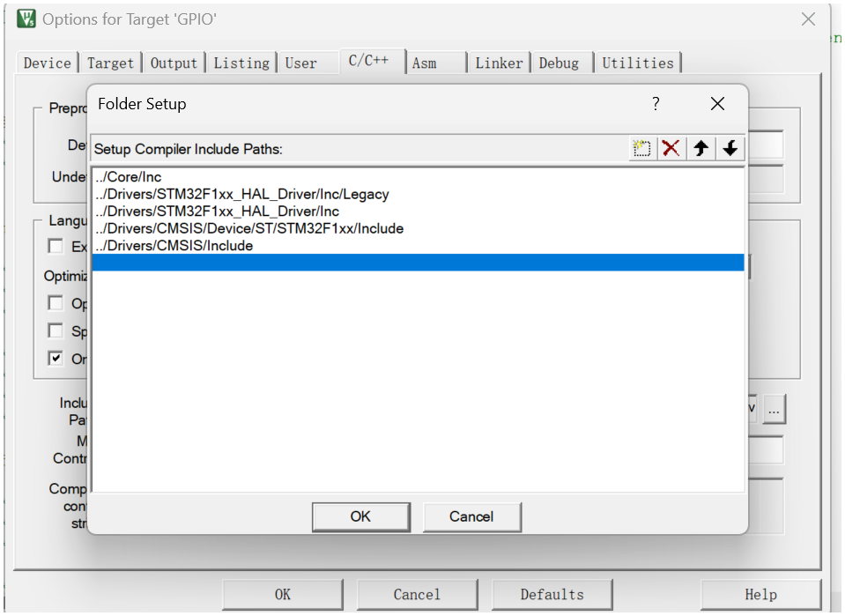
Task: Click OK in Options for Target
Action: tap(282, 595)
